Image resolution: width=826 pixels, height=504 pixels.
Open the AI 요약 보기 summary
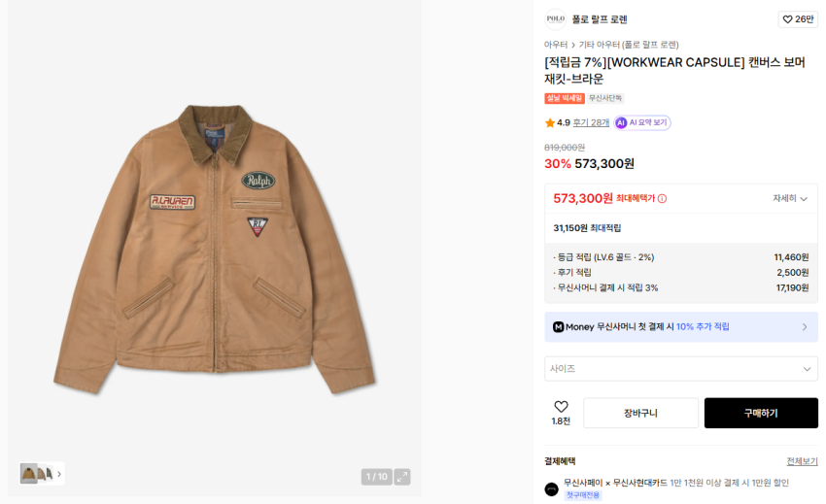[642, 122]
